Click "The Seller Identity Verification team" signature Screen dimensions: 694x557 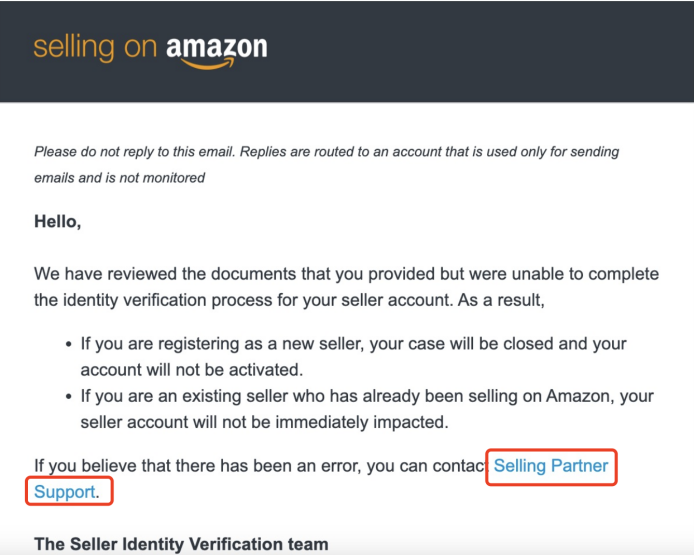click(181, 545)
